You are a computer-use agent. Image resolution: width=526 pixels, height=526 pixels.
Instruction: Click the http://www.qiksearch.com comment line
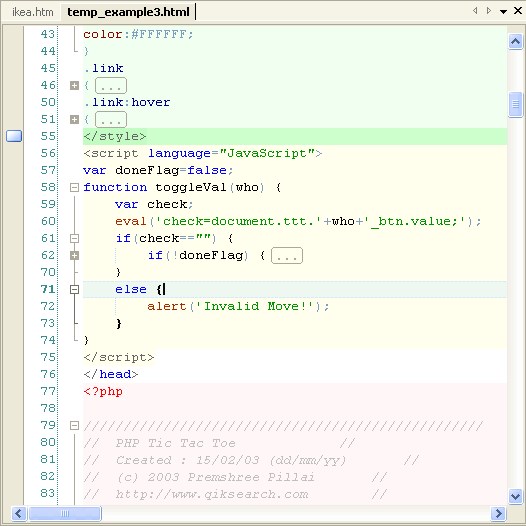pyautogui.click(x=235, y=494)
